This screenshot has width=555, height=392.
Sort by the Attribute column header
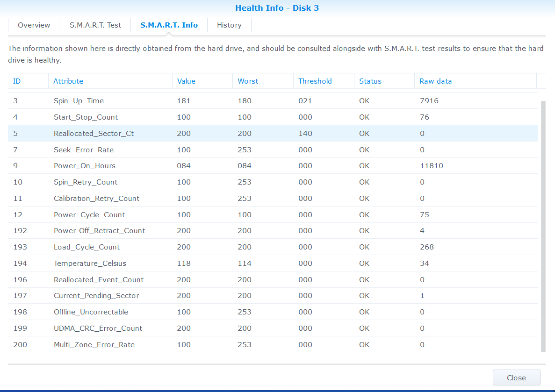tap(110, 81)
